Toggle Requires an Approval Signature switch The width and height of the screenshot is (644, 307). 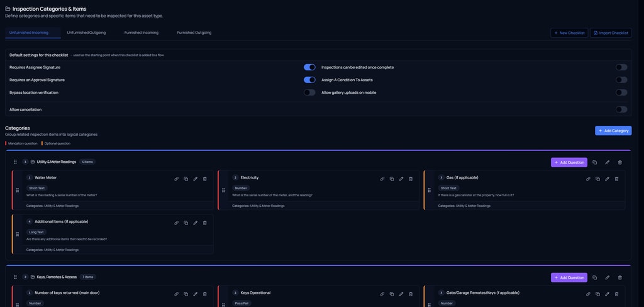click(309, 80)
